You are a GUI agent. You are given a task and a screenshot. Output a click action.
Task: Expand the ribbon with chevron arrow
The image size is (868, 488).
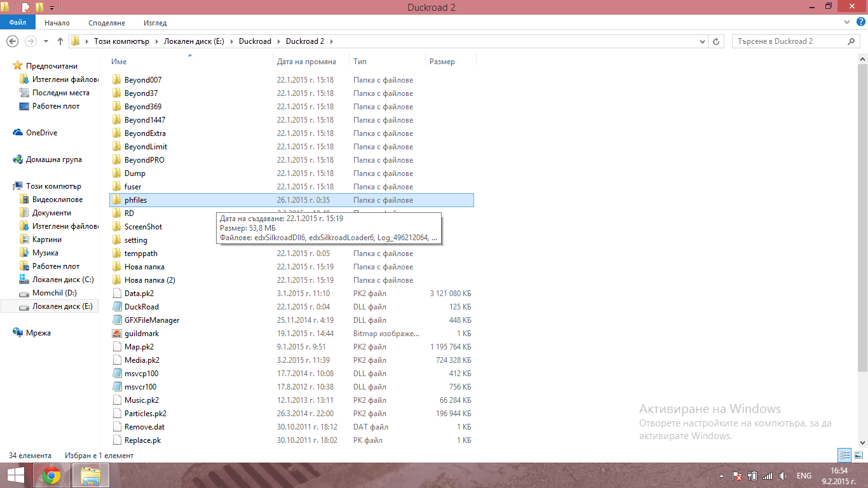846,22
